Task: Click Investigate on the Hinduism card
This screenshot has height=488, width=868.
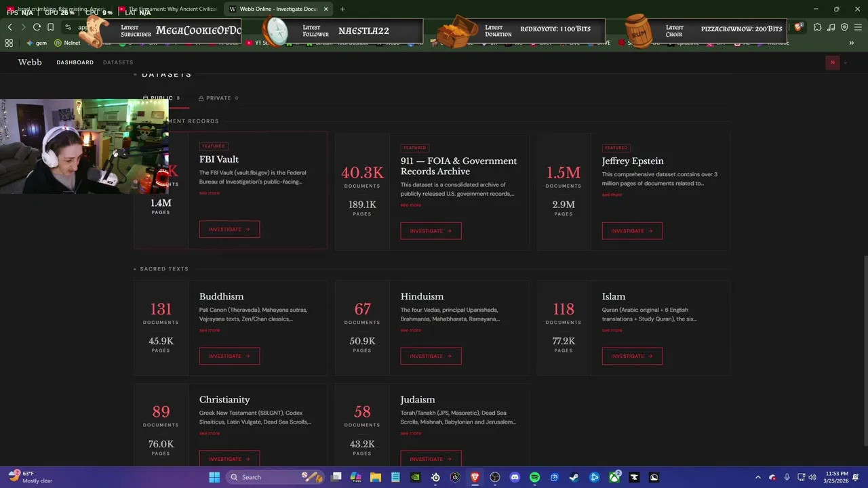Action: [431, 356]
